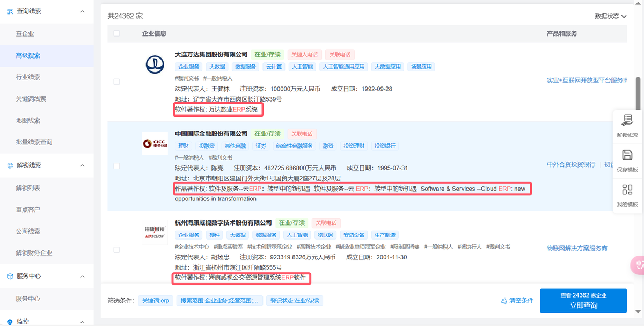Viewport: 644px width, 326px height.
Task: Check the 中国国际金融 row checkbox
Action: coord(117,166)
